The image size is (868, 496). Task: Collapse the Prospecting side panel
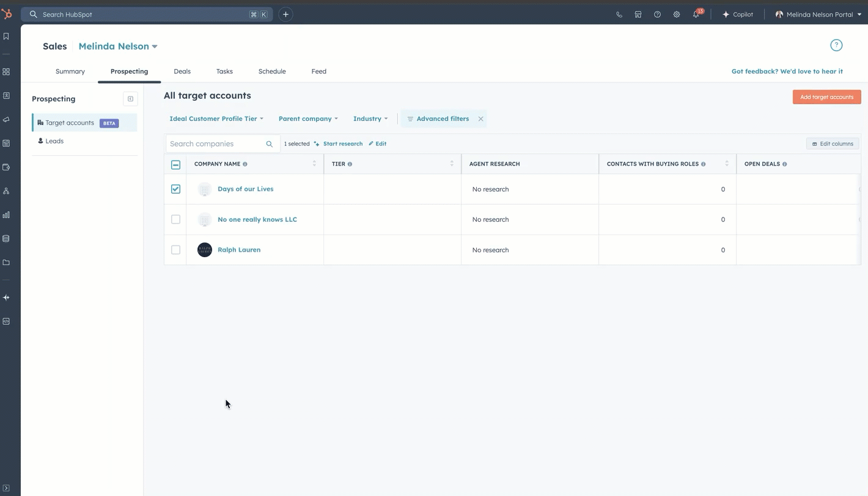[x=130, y=99]
